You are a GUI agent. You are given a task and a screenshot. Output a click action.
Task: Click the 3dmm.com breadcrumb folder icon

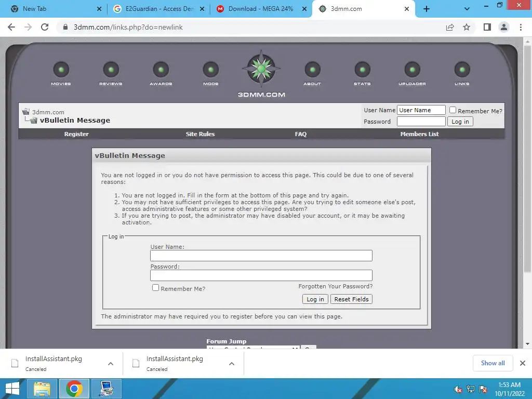[x=26, y=112]
